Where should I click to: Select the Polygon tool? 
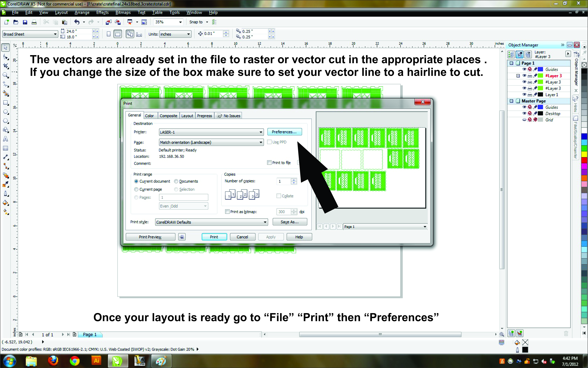tap(6, 121)
